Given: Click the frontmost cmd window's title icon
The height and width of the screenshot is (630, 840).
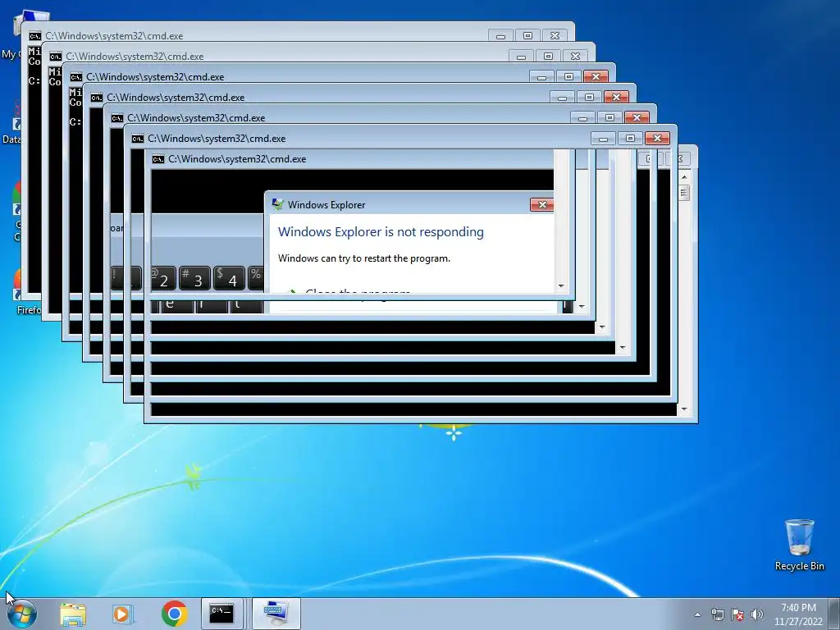Looking at the screenshot, I should tap(158, 159).
